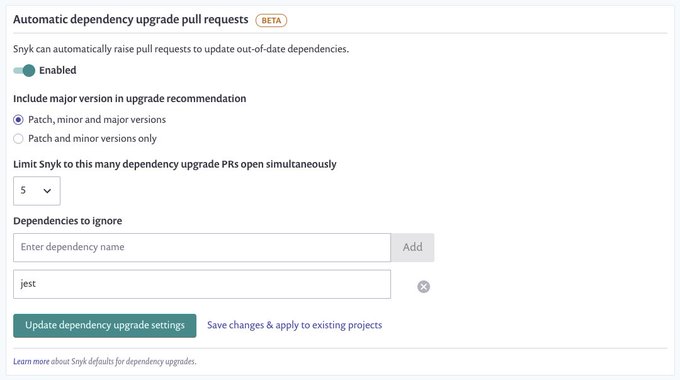Click Update dependency upgrade settings button
This screenshot has height=380, width=680.
[x=105, y=325]
